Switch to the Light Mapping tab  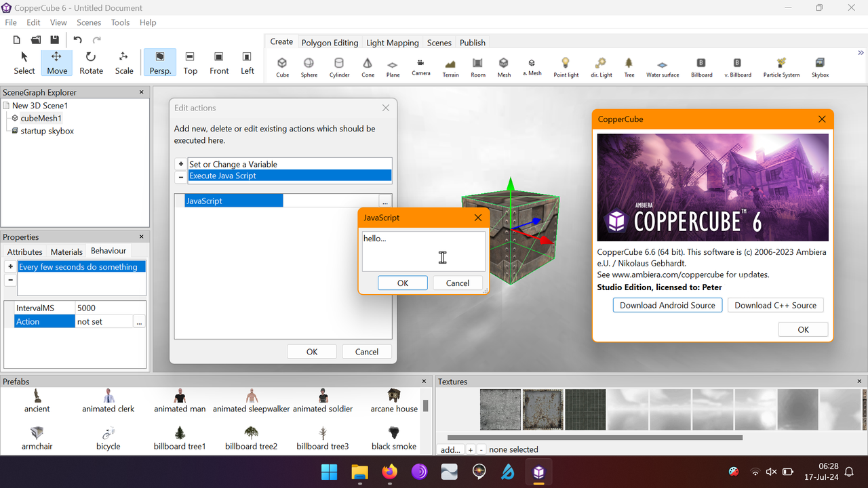pyautogui.click(x=392, y=42)
